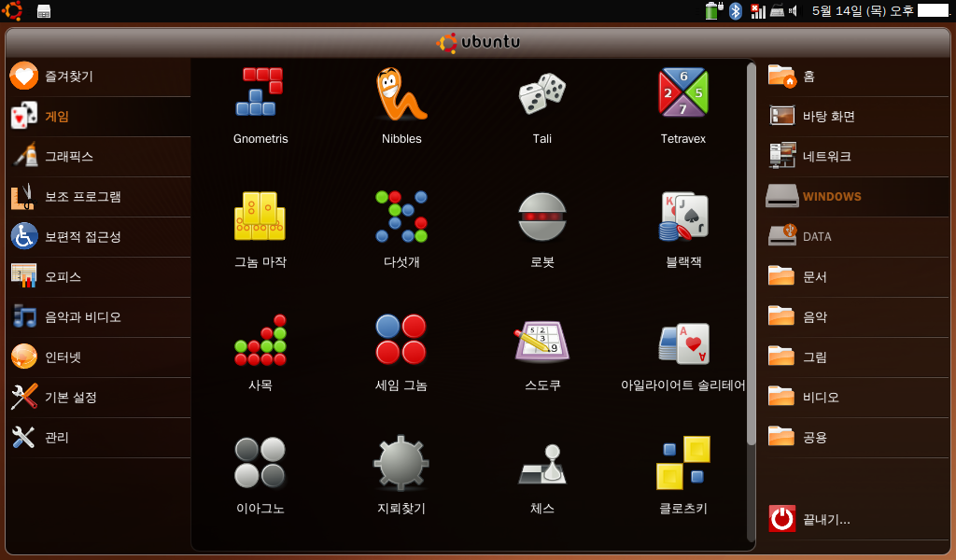Open the volume speaker control
Image resolution: width=956 pixels, height=560 pixels.
(x=793, y=10)
